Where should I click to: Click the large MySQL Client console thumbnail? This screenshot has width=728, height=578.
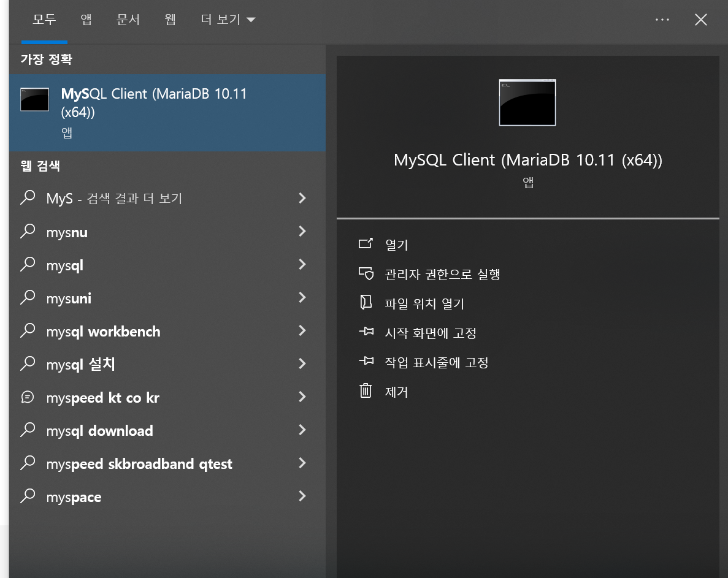tap(527, 102)
